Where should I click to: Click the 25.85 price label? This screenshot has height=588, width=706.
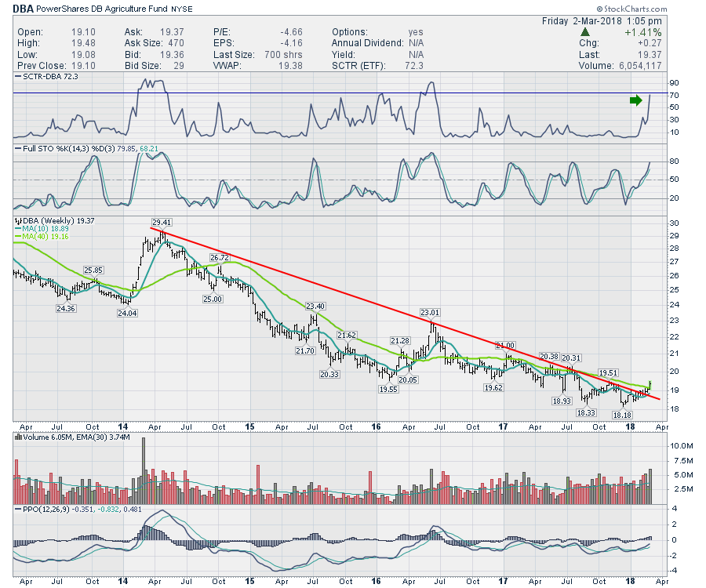coord(93,270)
